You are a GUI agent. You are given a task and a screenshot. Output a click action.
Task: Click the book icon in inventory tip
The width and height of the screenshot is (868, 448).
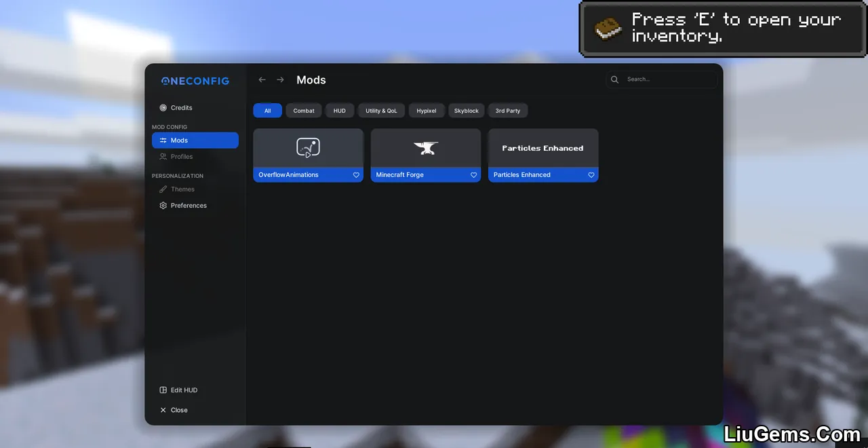click(x=608, y=29)
